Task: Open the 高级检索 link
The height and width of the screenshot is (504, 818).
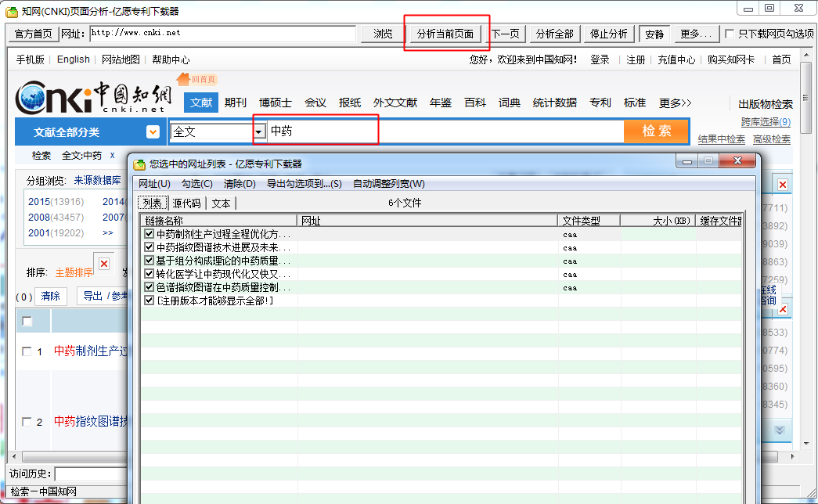Action: click(x=771, y=139)
